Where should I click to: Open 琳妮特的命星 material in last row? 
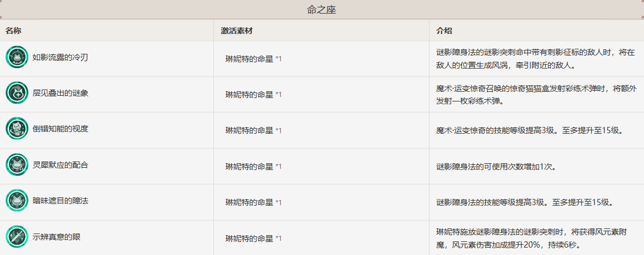[x=249, y=238]
